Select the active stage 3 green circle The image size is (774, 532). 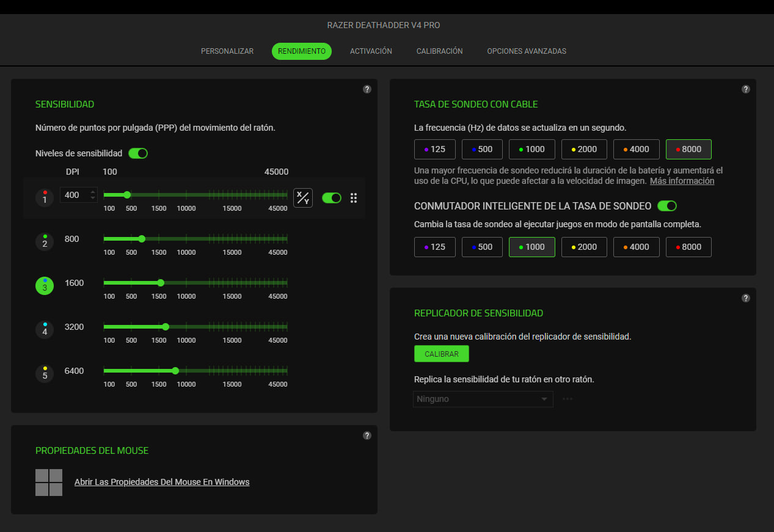point(45,286)
